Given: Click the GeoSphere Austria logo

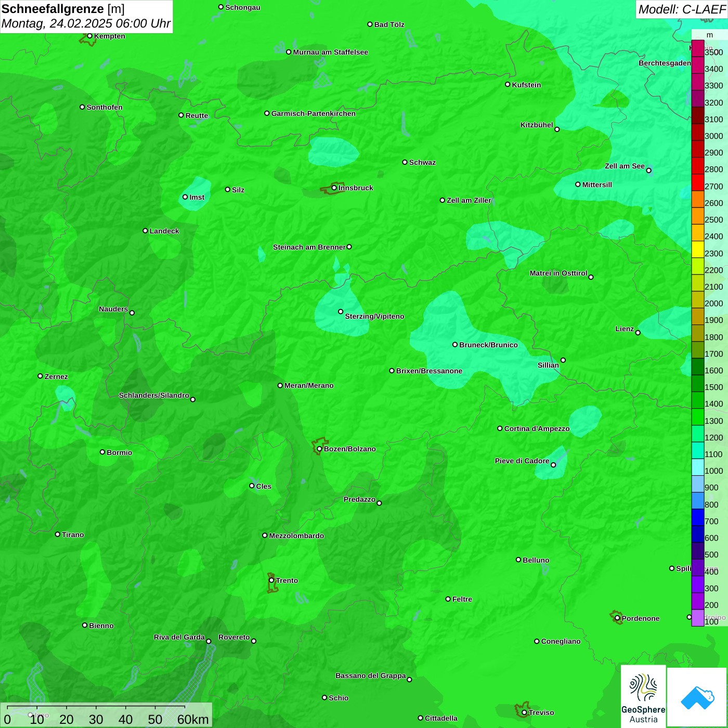Looking at the screenshot, I should click(643, 696).
